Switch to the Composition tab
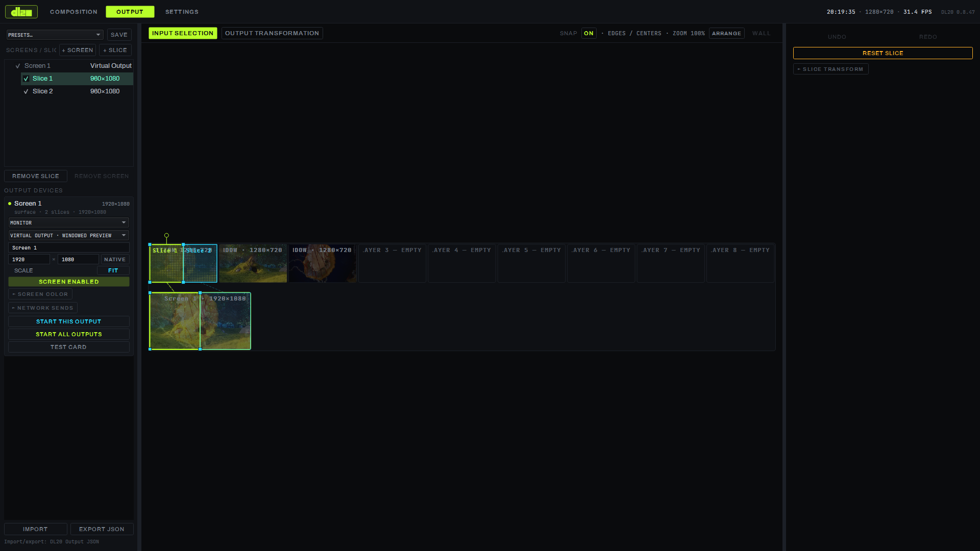This screenshot has width=980, height=551. tap(73, 12)
